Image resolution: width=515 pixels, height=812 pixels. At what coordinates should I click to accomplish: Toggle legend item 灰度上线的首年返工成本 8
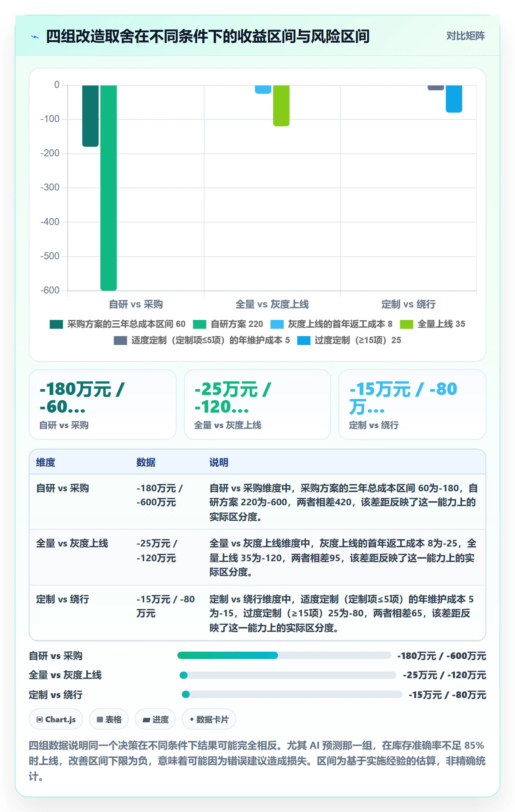(x=331, y=324)
